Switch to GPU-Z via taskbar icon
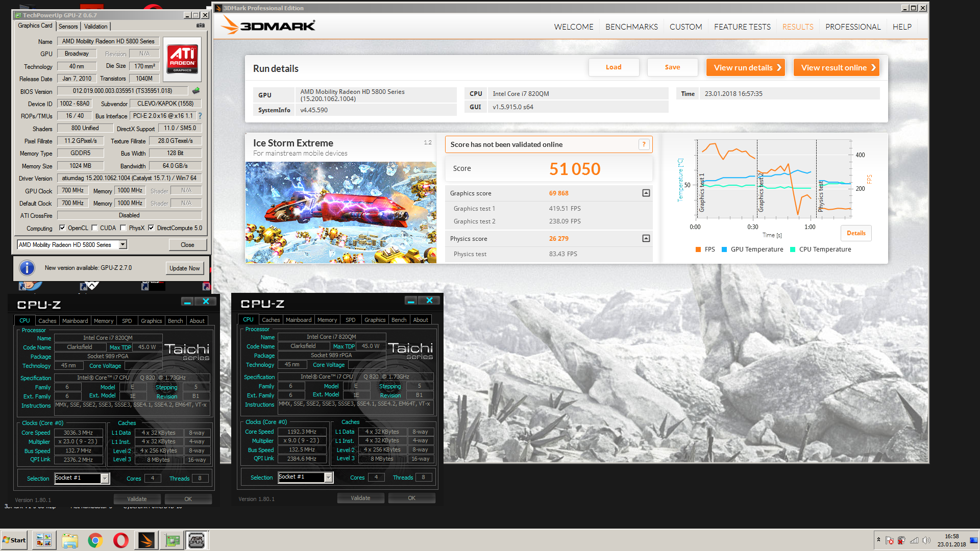This screenshot has height=551, width=980. pyautogui.click(x=172, y=540)
